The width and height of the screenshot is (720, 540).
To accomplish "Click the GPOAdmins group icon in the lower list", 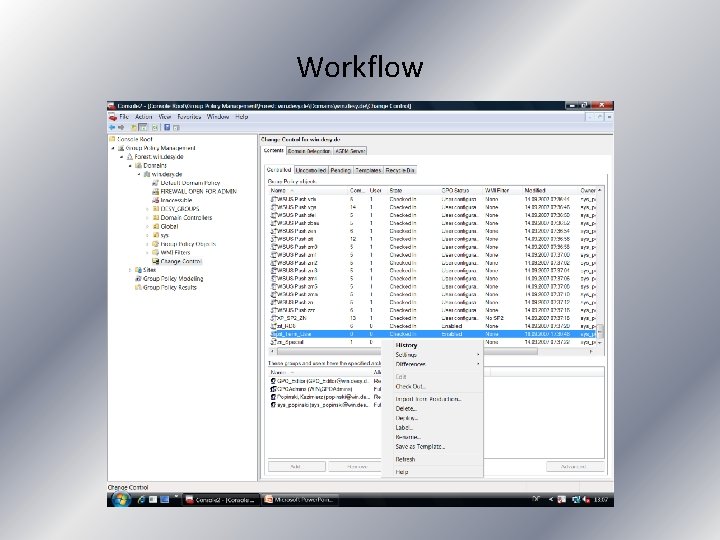I will (x=273, y=389).
